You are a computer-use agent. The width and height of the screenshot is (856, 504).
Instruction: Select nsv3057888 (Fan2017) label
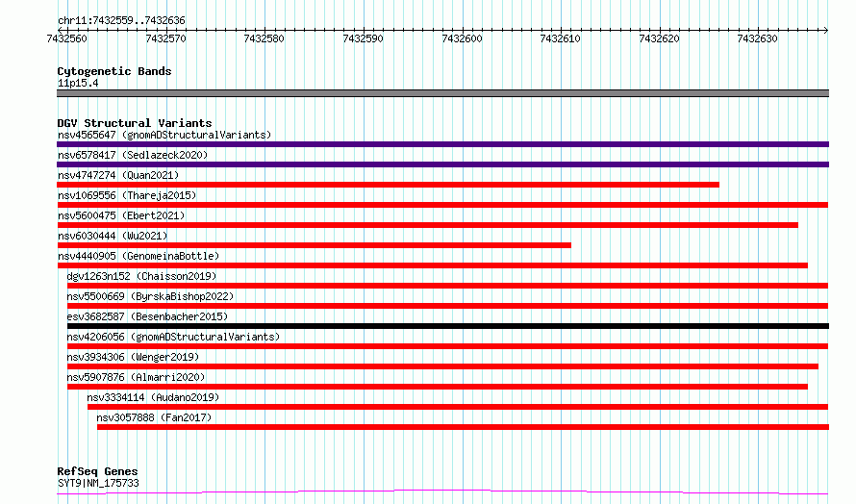(x=154, y=417)
